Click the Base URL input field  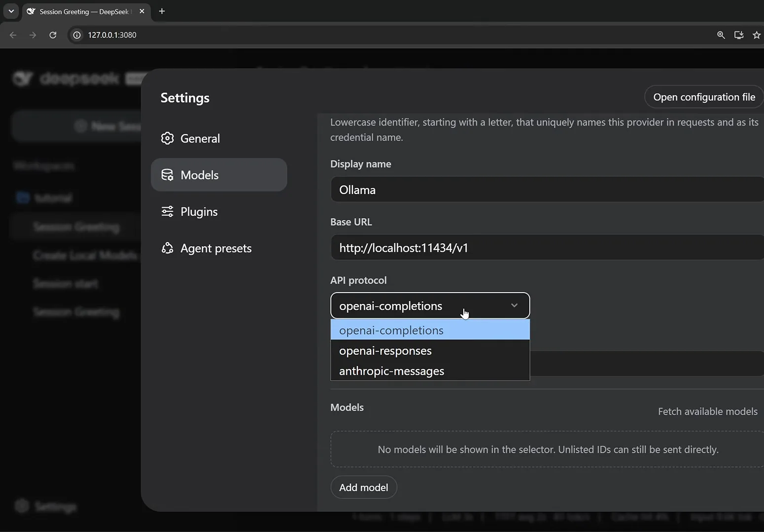(x=547, y=248)
